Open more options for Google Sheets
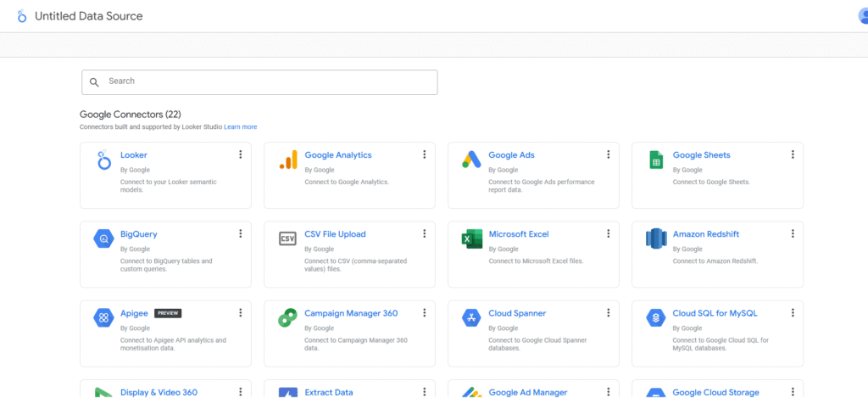The height and width of the screenshot is (398, 868). (793, 154)
